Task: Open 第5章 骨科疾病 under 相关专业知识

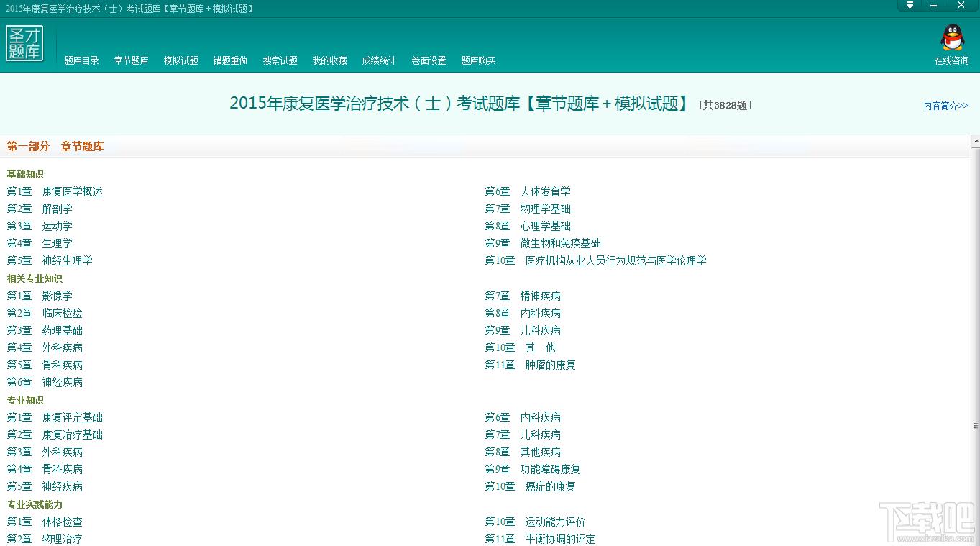Action: (45, 365)
